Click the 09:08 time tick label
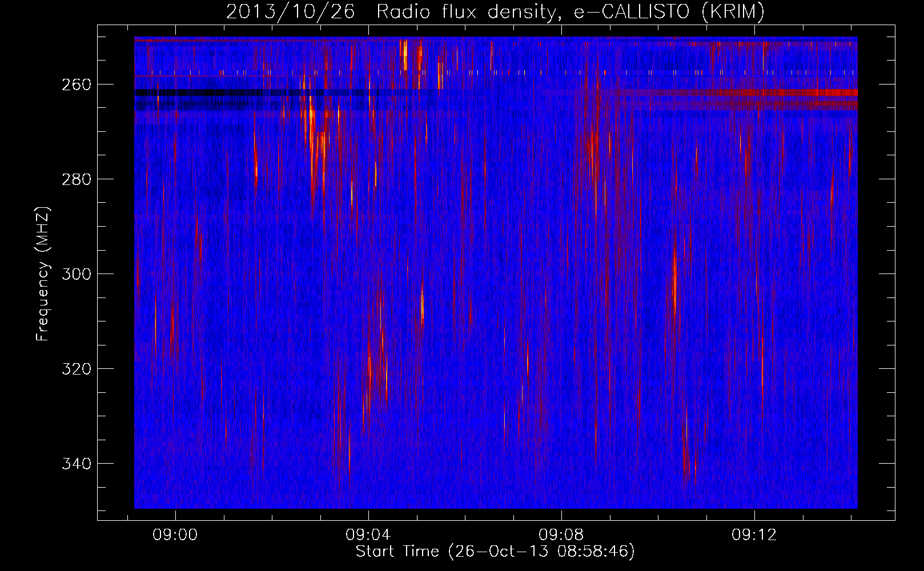924x571 pixels. point(561,535)
